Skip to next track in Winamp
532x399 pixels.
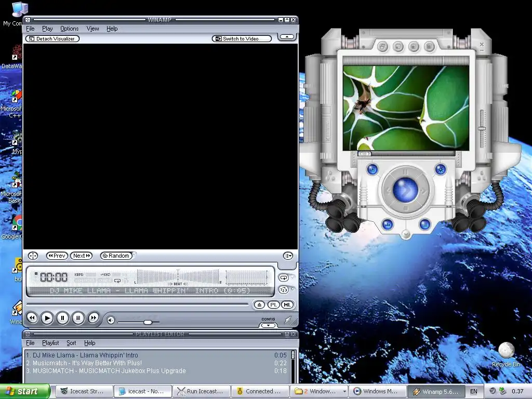pyautogui.click(x=94, y=318)
